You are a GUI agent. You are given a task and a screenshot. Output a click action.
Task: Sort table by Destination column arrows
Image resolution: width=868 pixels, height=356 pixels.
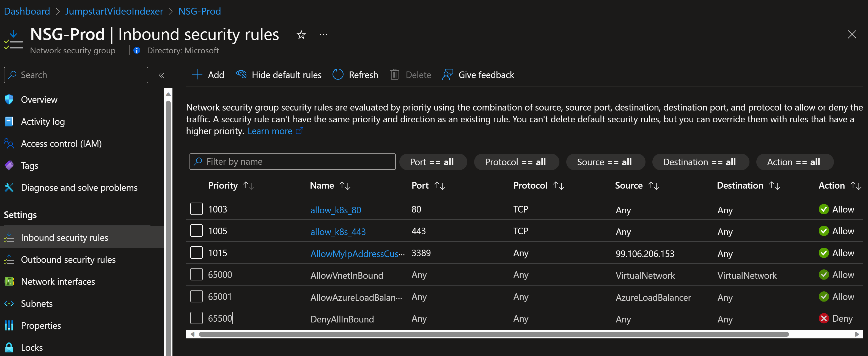774,186
